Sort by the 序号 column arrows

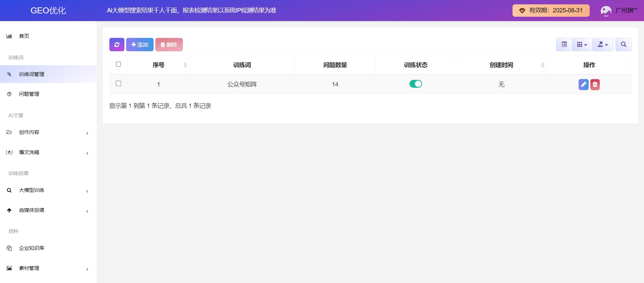185,65
